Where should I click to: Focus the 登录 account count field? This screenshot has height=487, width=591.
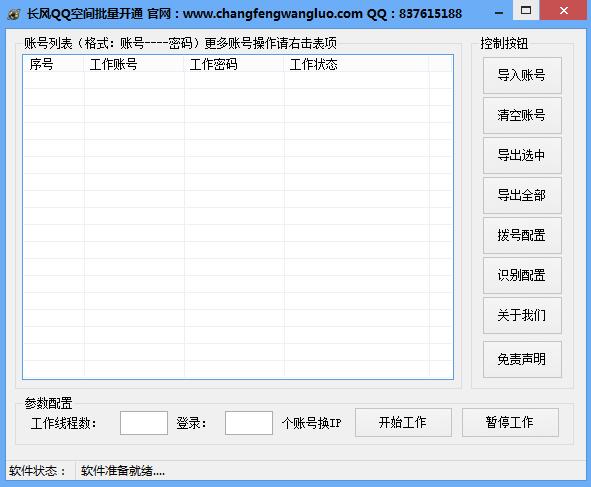(249, 423)
